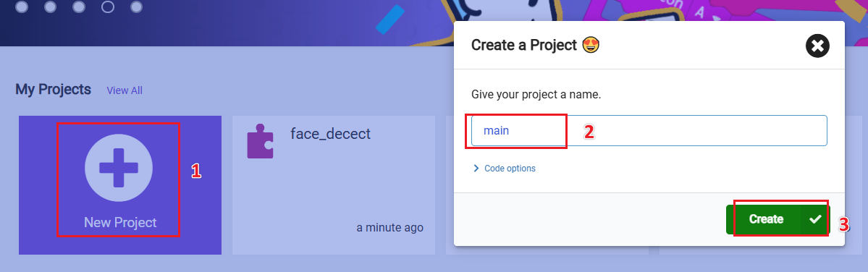Screen dimensions: 868x272
Task: Select the first carousel dot indicator
Action: click(22, 7)
